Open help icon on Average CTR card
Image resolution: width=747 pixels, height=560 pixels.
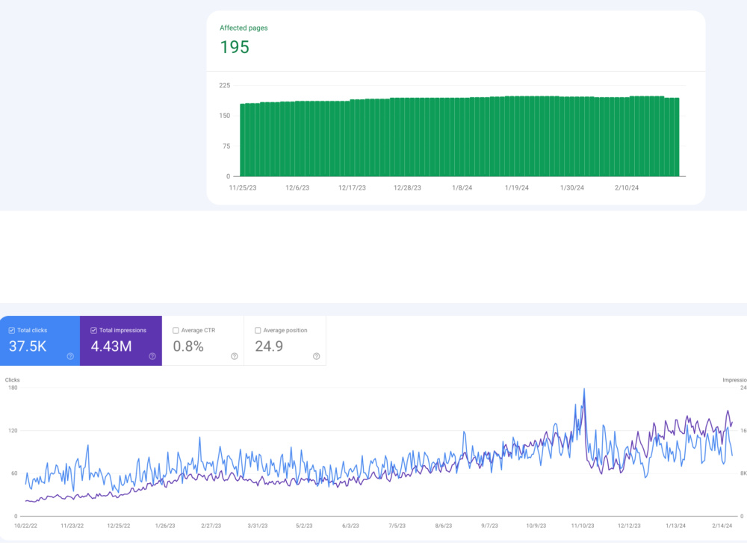(235, 356)
